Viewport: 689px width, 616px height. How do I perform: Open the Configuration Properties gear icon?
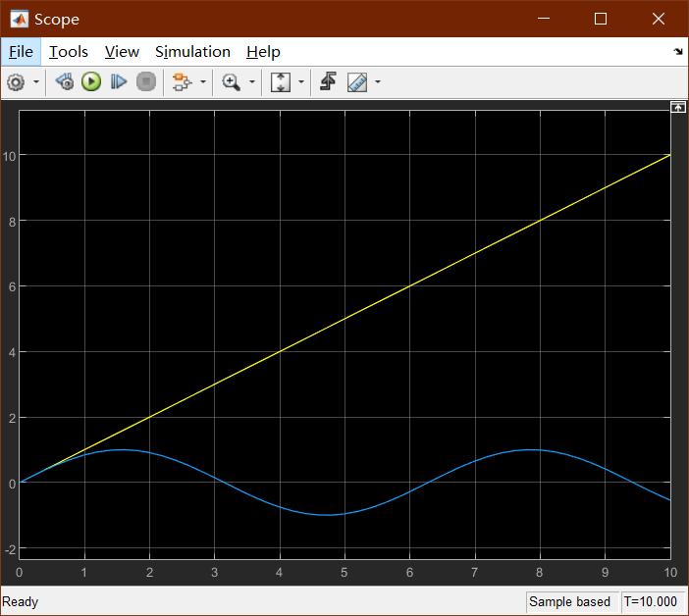[x=16, y=82]
